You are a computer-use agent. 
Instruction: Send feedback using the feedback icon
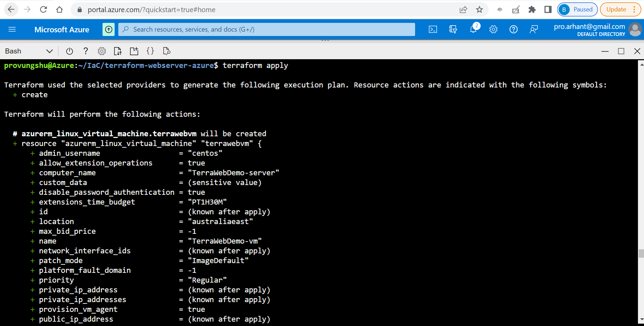(534, 30)
